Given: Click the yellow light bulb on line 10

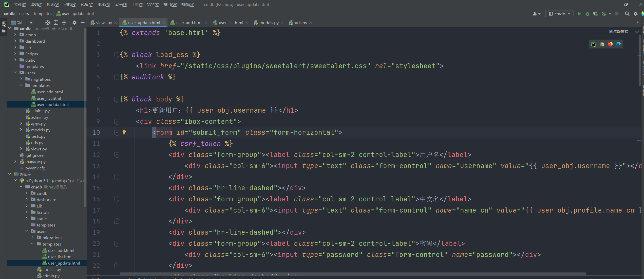Looking at the screenshot, I should point(124,132).
